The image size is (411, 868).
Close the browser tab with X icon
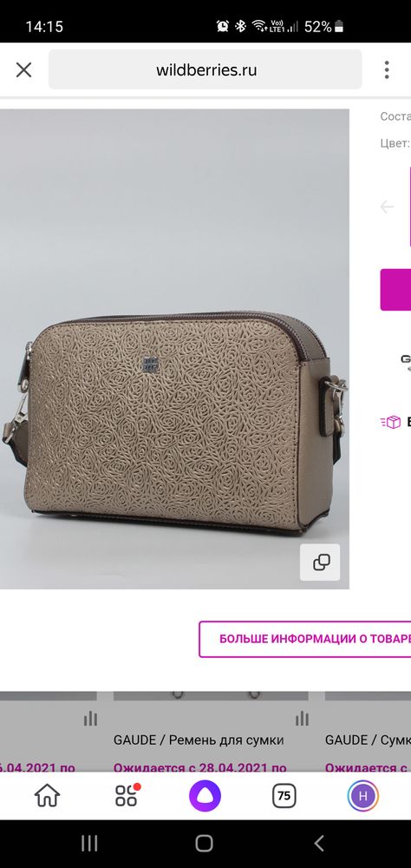coord(23,69)
